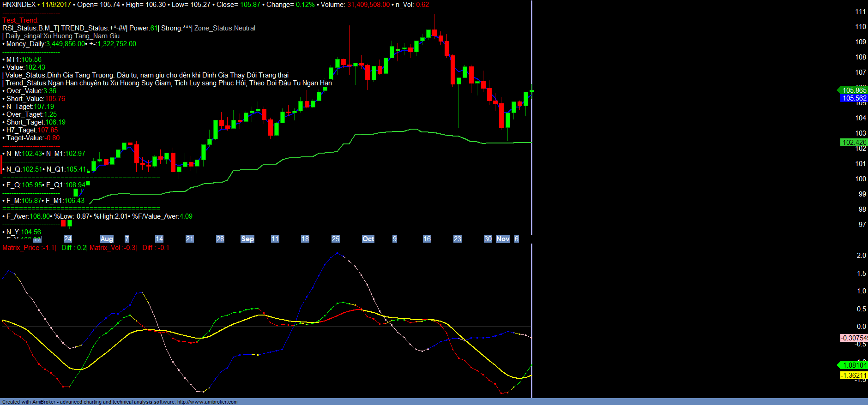Click the blue 105.562 price tag

point(854,98)
